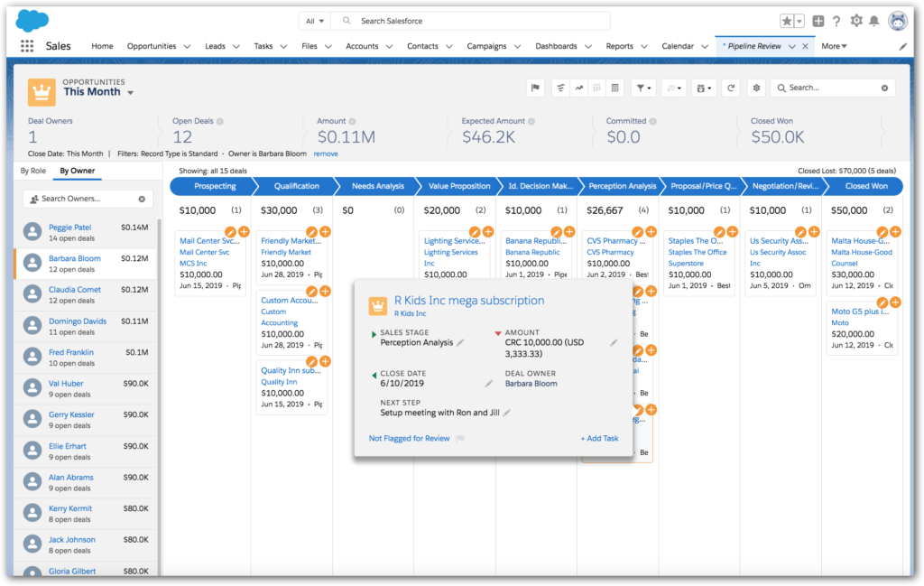Click the pipeline Search field
The height and width of the screenshot is (586, 924).
coord(833,88)
